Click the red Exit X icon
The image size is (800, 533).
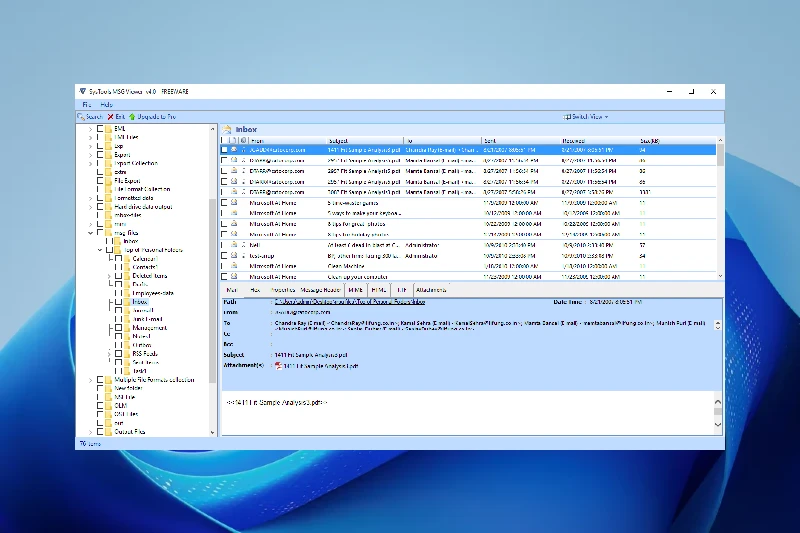[x=110, y=117]
